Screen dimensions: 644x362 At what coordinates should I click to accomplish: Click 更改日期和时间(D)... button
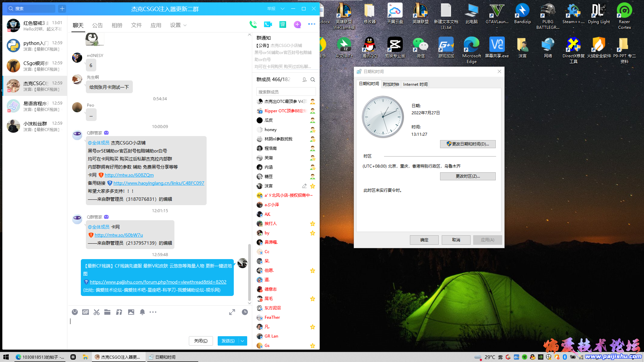coord(468,144)
